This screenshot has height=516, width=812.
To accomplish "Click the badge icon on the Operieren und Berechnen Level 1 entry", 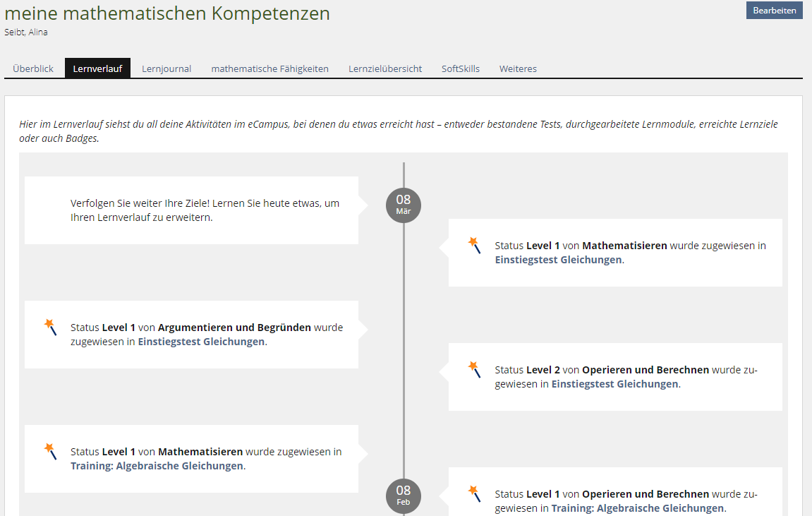I will [x=474, y=494].
